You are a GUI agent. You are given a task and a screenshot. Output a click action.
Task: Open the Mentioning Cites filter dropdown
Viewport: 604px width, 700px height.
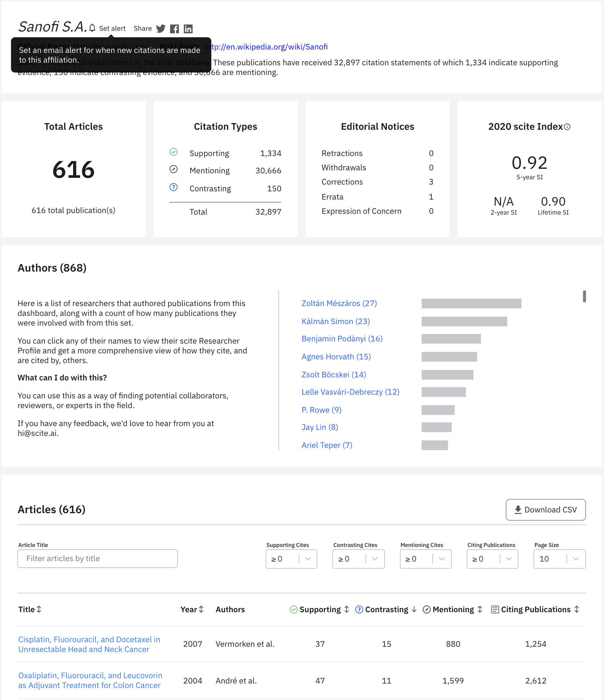pos(425,559)
